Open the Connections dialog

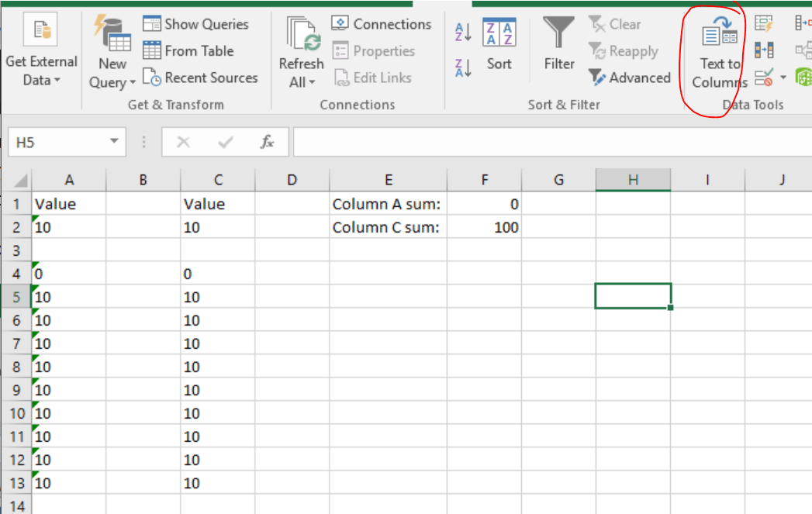382,24
